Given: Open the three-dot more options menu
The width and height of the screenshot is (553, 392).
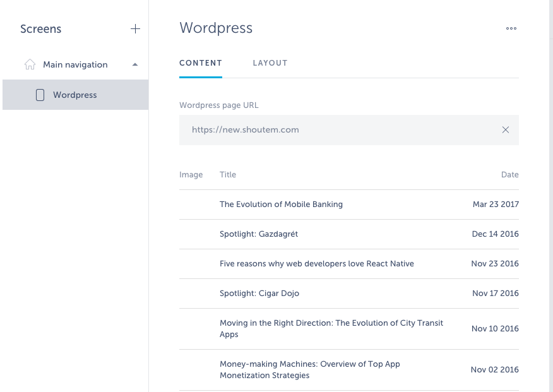Looking at the screenshot, I should coord(511,28).
